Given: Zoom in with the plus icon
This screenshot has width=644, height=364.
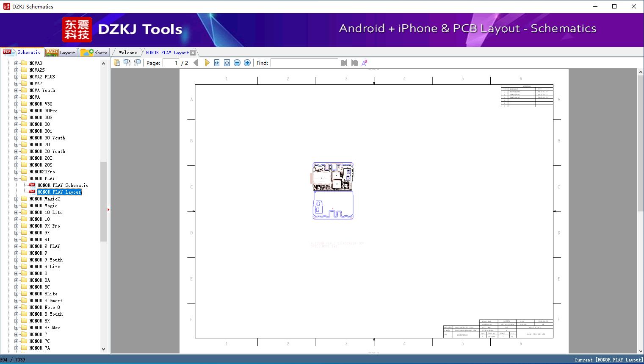Looking at the screenshot, I should click(247, 63).
